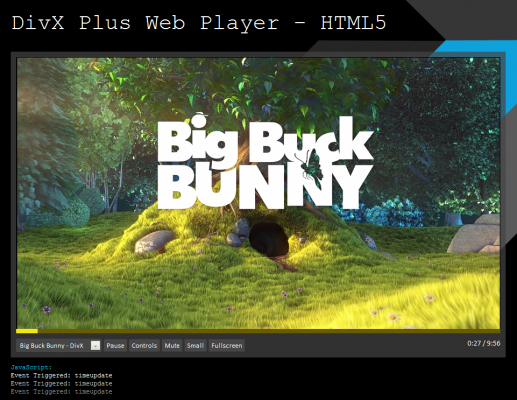Select the last faded timeupdate log line

click(x=61, y=392)
